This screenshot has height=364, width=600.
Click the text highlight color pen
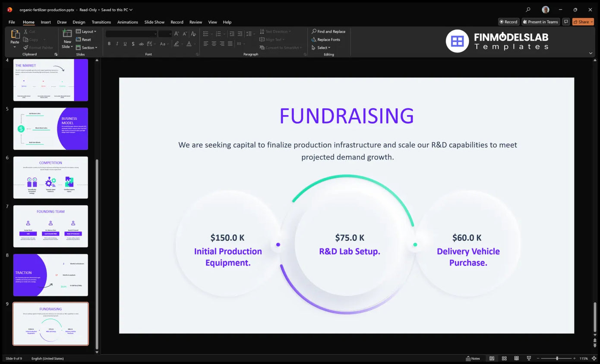click(176, 44)
